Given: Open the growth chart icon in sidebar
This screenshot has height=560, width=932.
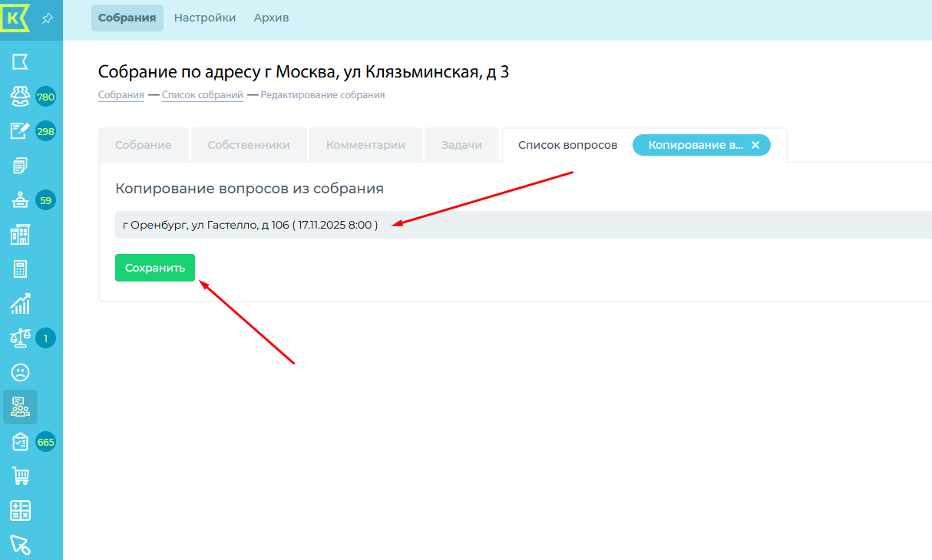Looking at the screenshot, I should pos(20,304).
